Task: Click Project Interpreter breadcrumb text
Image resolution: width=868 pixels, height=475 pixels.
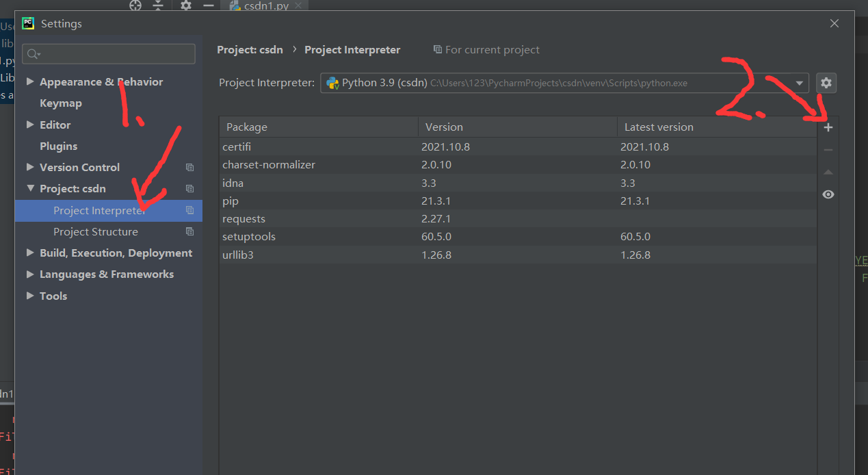Action: click(x=352, y=49)
